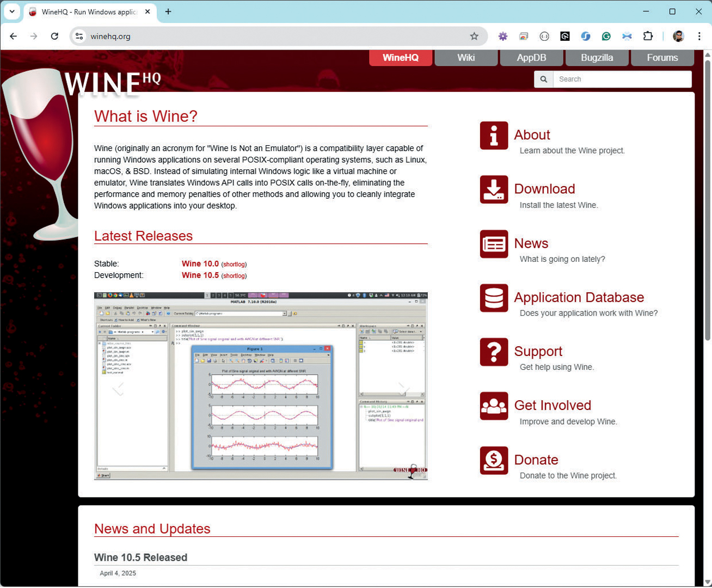Screen dimensions: 712x588
Task: Switch to the Wiki tab
Action: (x=466, y=58)
